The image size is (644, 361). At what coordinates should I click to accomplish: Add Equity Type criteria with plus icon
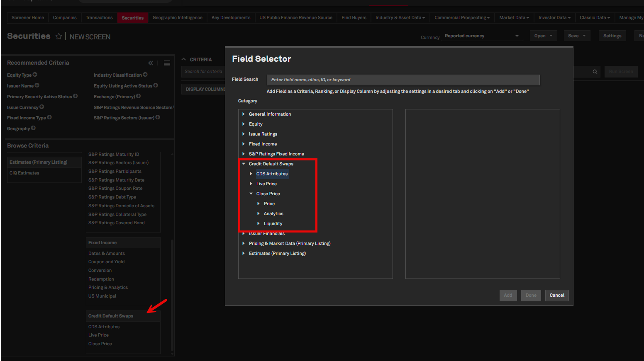[x=35, y=75]
